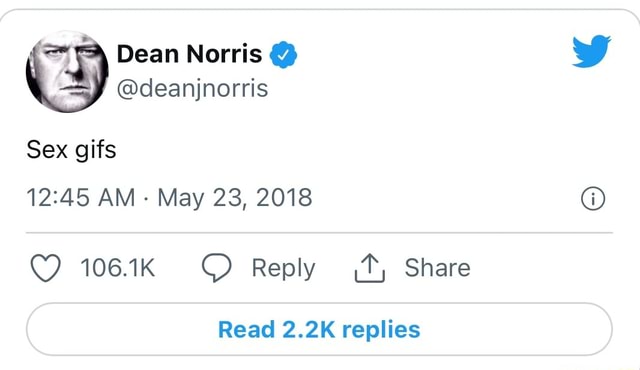
Task: Click the heart like icon
Action: pos(46,268)
